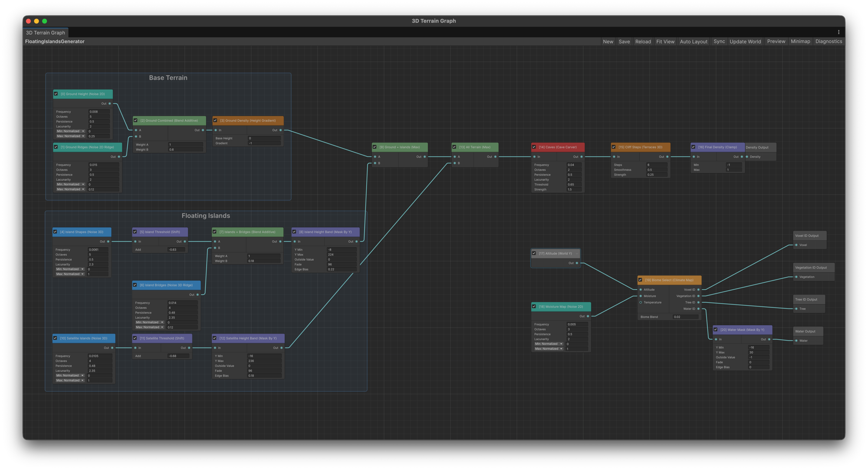Click Out port of Altitude (World Y) node
This screenshot has width=868, height=470.
click(577, 263)
